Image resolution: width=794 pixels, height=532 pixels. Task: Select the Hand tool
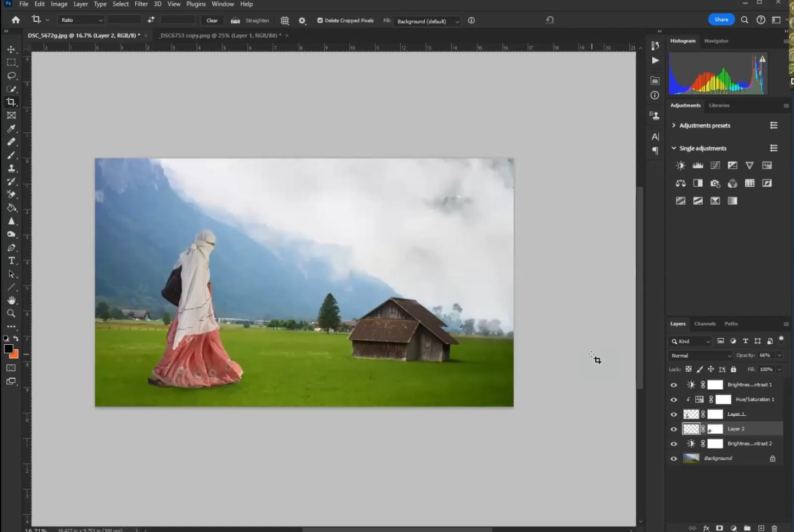(x=11, y=301)
